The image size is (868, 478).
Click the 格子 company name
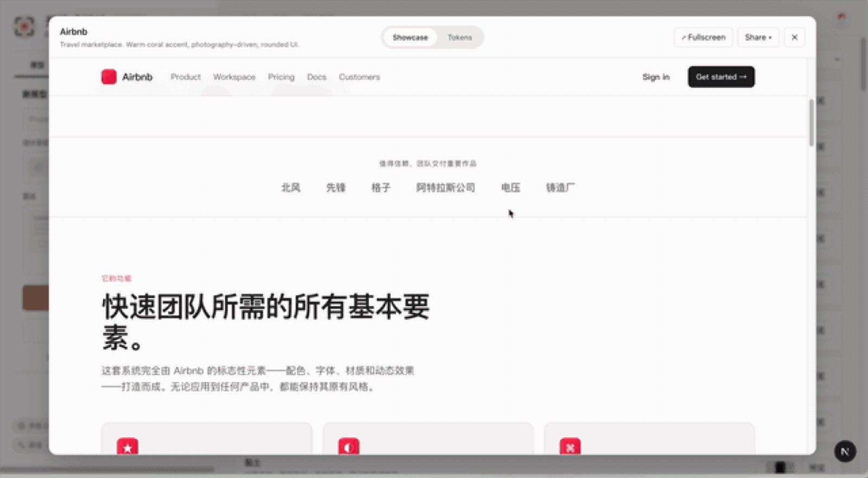coord(381,188)
